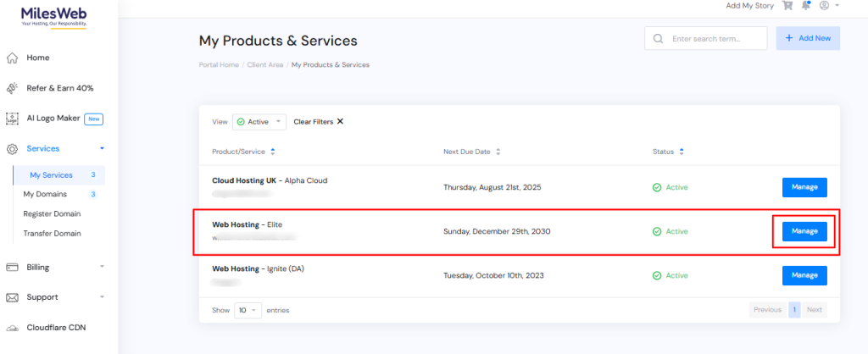Click the Previous pagination button

coord(767,310)
